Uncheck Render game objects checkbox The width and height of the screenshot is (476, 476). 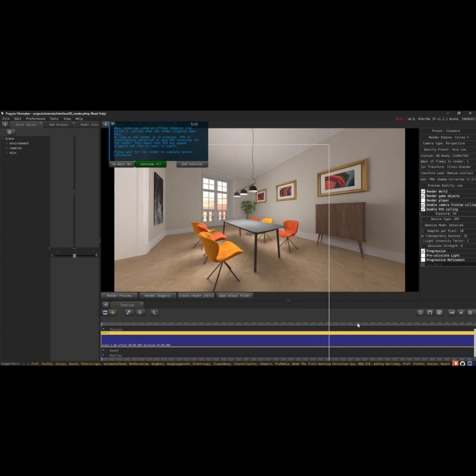(x=423, y=196)
